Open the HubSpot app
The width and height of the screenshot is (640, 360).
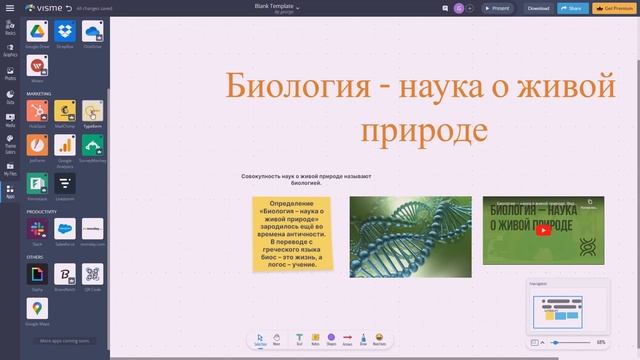click(x=37, y=111)
